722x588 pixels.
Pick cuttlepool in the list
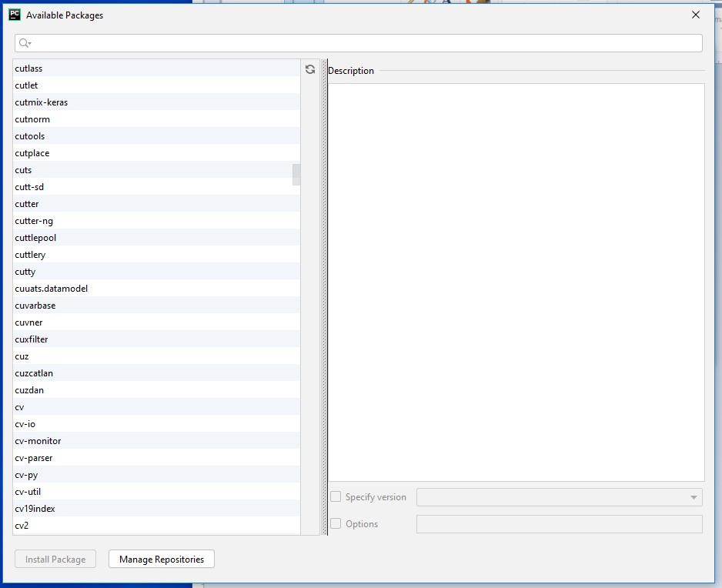pyautogui.click(x=35, y=238)
